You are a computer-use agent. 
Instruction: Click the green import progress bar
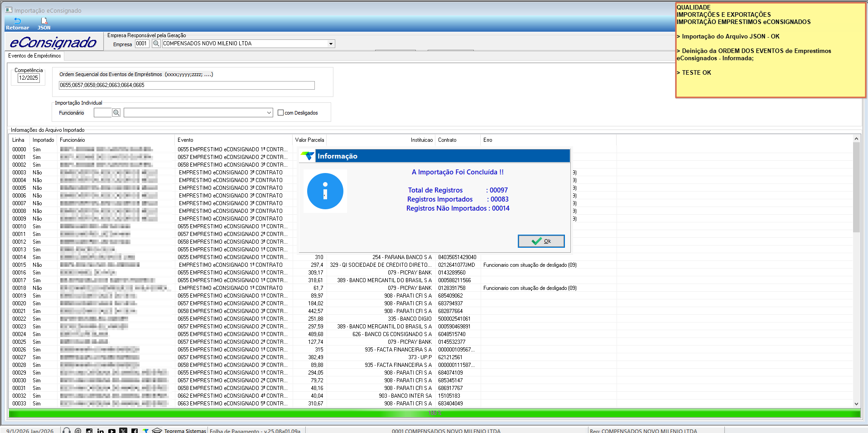click(434, 413)
